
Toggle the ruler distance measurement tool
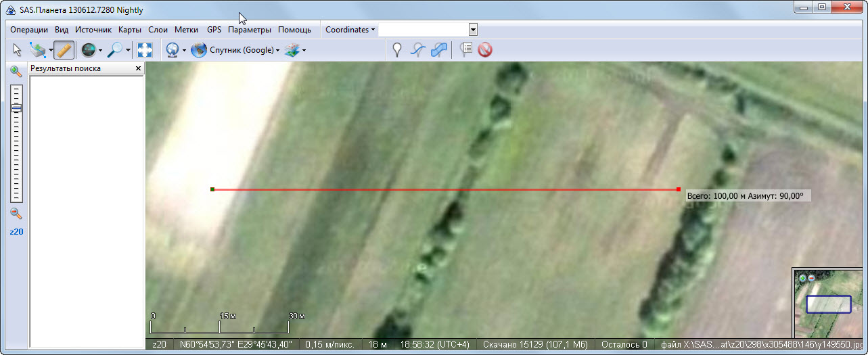click(64, 50)
